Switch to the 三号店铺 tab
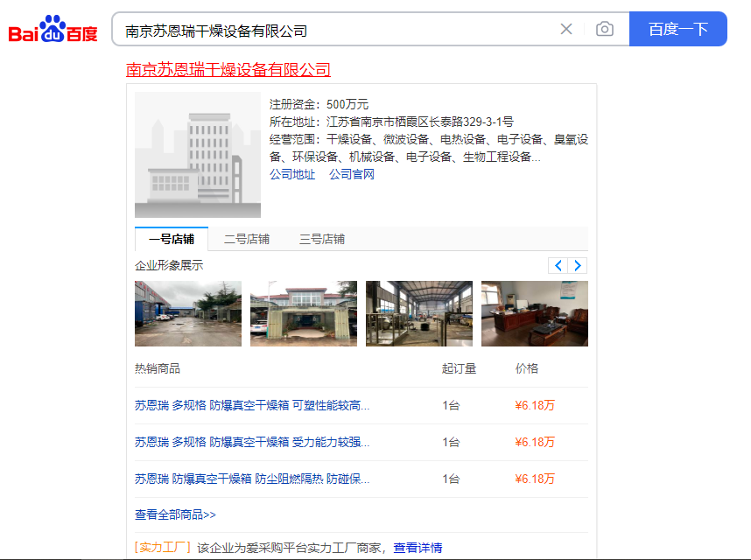Viewport: 751px width, 560px height. point(322,239)
